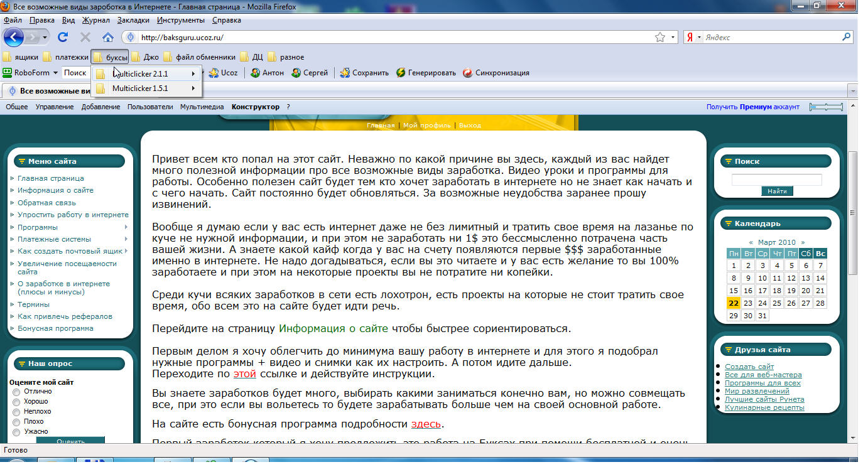This screenshot has height=467, width=868.
Task: Click the буксы bookmarks folder
Action: coord(110,57)
